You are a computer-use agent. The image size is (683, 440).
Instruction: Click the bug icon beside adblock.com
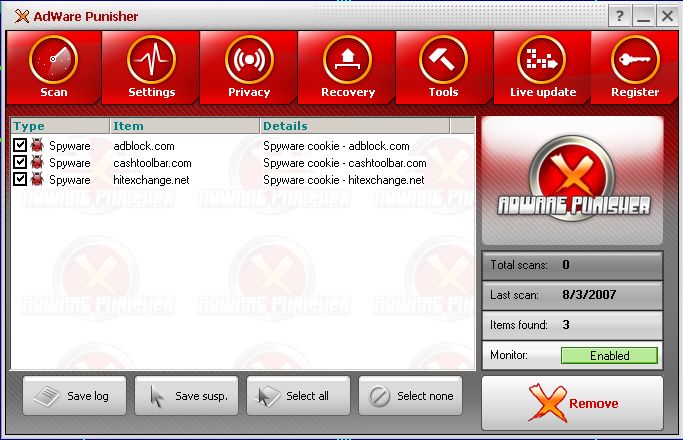(x=37, y=145)
